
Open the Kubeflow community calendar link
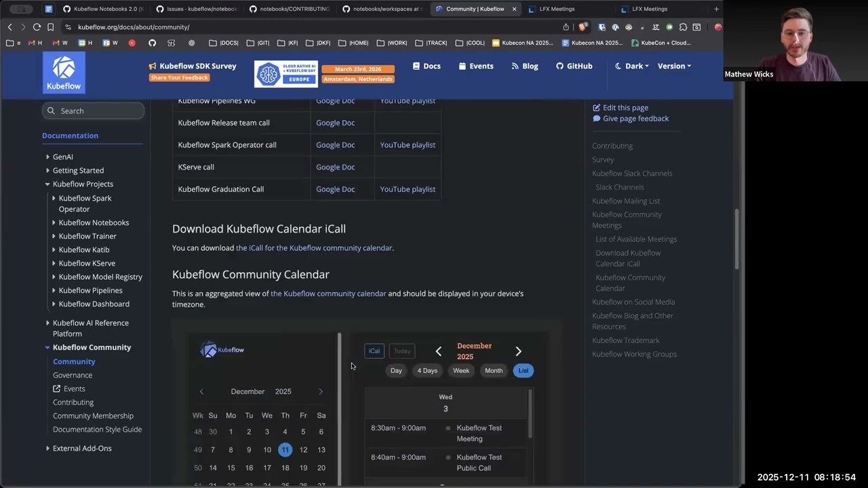[328, 293]
